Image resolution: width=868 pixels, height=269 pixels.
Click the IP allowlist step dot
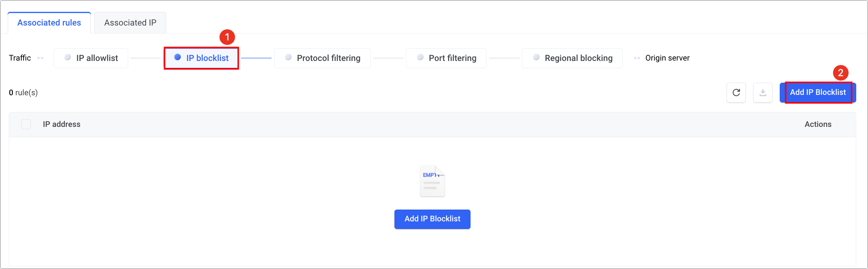[68, 57]
